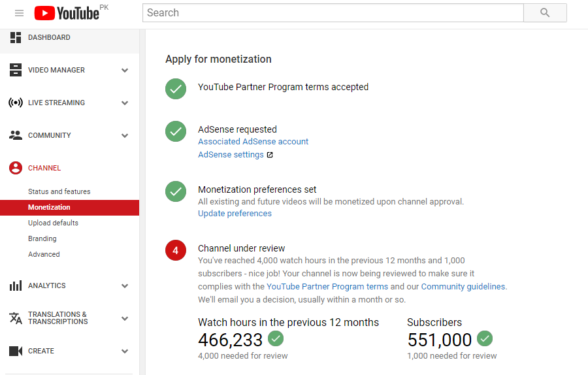Open the hamburger guide menu

click(x=19, y=13)
